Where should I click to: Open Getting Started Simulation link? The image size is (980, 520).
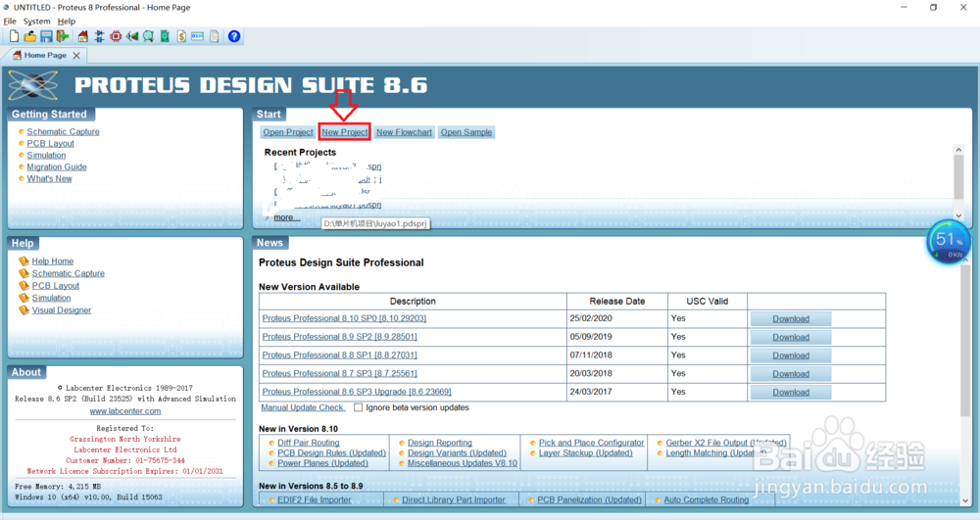tap(46, 156)
